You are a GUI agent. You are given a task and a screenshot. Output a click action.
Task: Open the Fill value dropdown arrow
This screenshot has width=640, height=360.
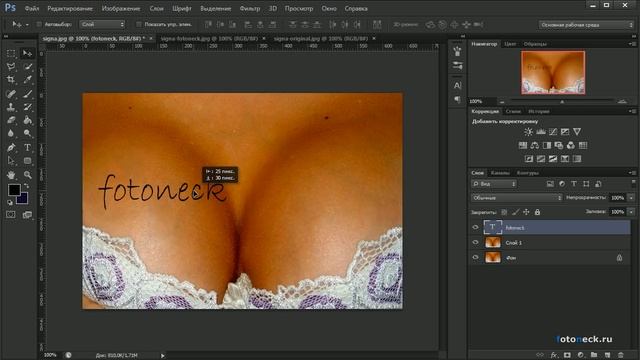coord(631,212)
